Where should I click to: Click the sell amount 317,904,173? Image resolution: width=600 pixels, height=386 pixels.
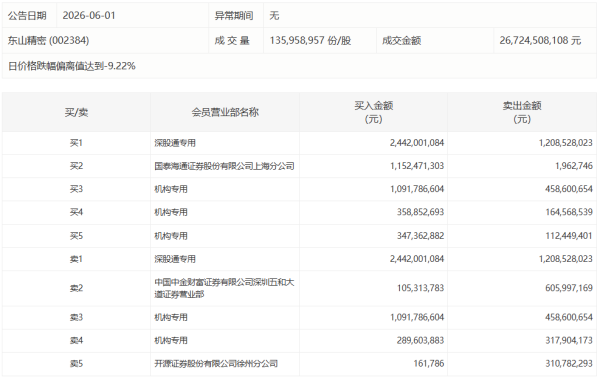(569, 340)
